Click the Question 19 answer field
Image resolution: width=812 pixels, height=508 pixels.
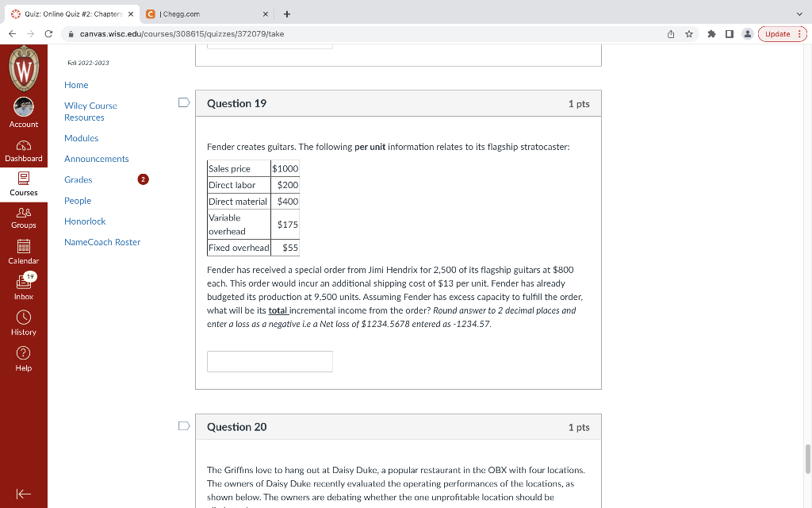[270, 361]
